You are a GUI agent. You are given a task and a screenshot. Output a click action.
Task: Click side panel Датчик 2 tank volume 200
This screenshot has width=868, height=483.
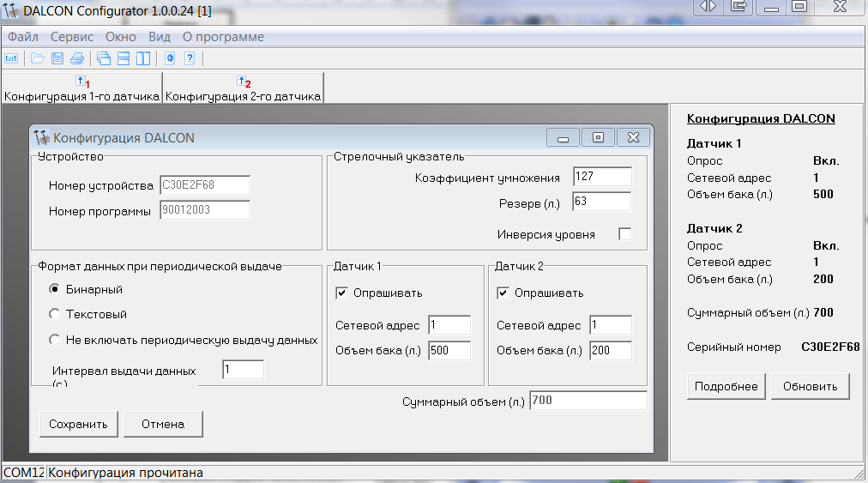click(823, 279)
